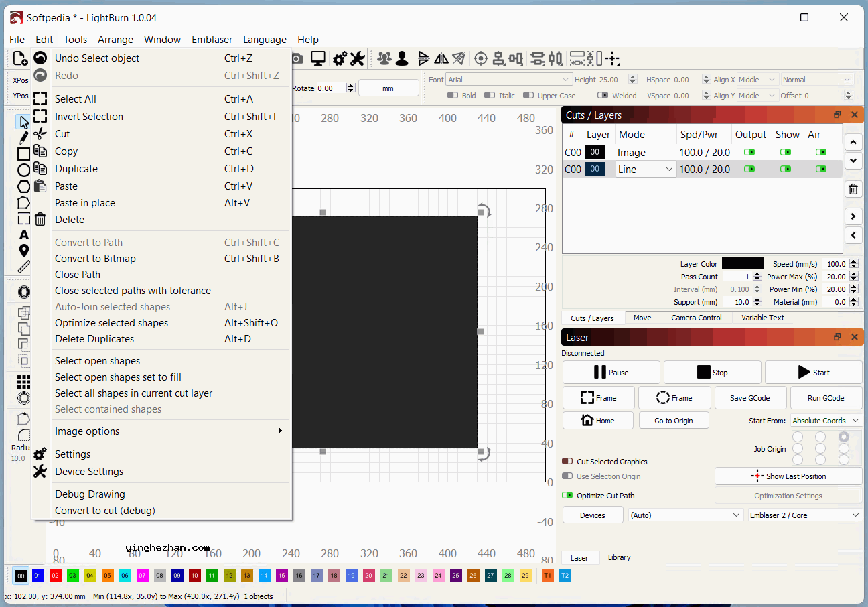Toggle Output for the Image layer row
The height and width of the screenshot is (607, 868).
pyautogui.click(x=749, y=152)
